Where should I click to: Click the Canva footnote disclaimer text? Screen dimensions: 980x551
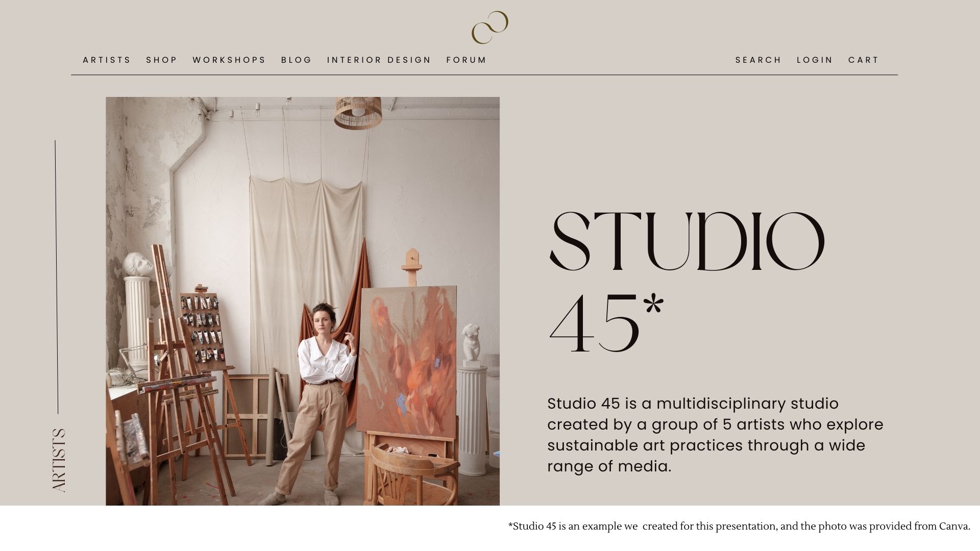point(739,527)
